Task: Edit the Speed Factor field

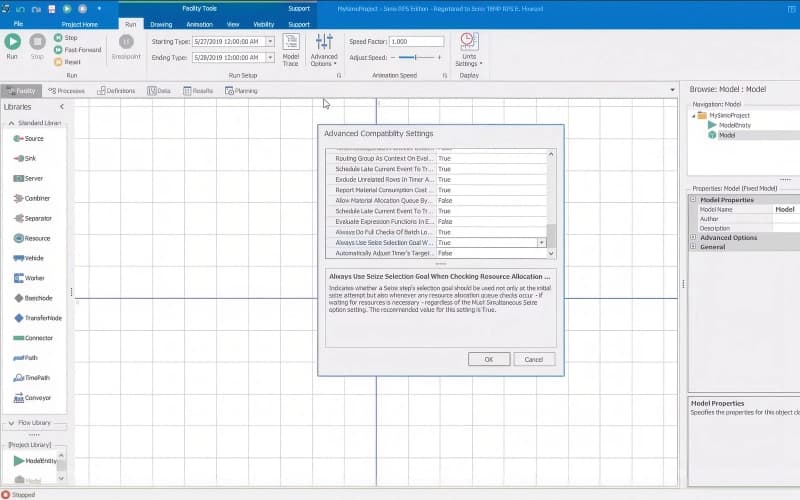Action: [x=416, y=41]
